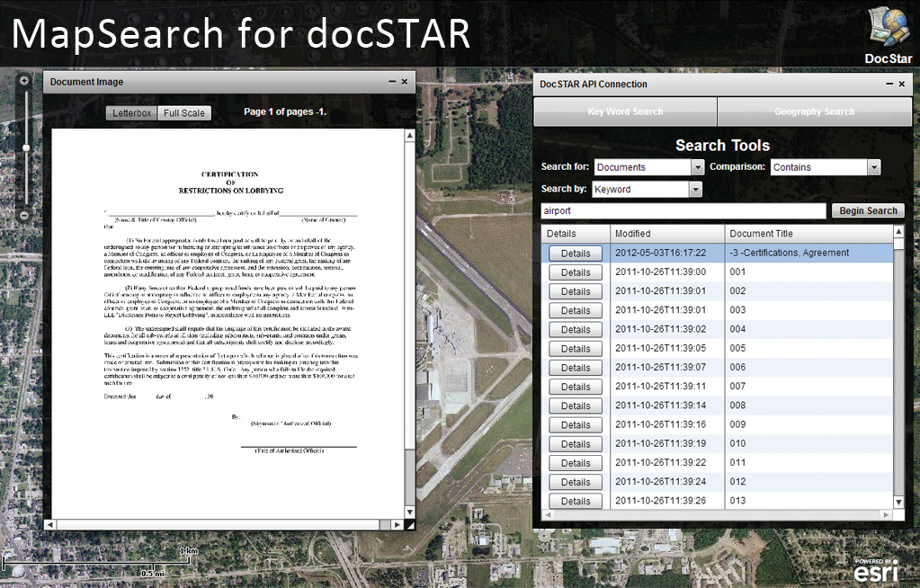920x588 pixels.
Task: Open Details for document 001
Action: point(576,272)
